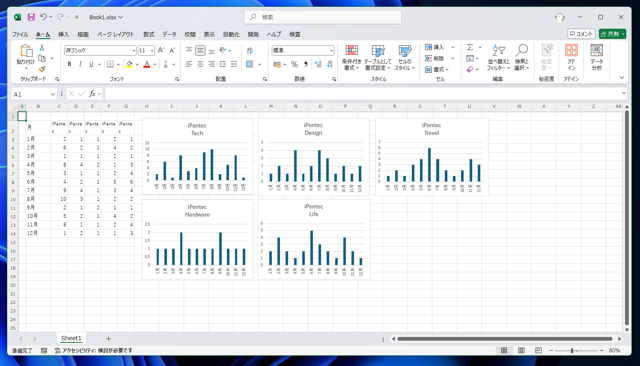Toggle Bottom Align vertical alignment
640x366 pixels.
[x=211, y=50]
